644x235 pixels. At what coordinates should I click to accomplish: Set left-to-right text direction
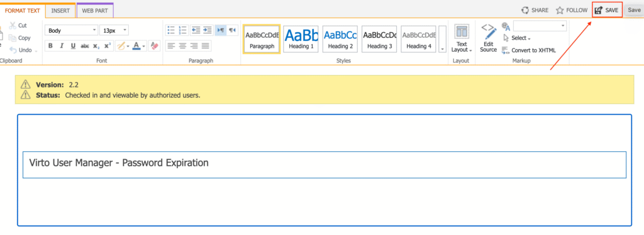click(x=221, y=30)
